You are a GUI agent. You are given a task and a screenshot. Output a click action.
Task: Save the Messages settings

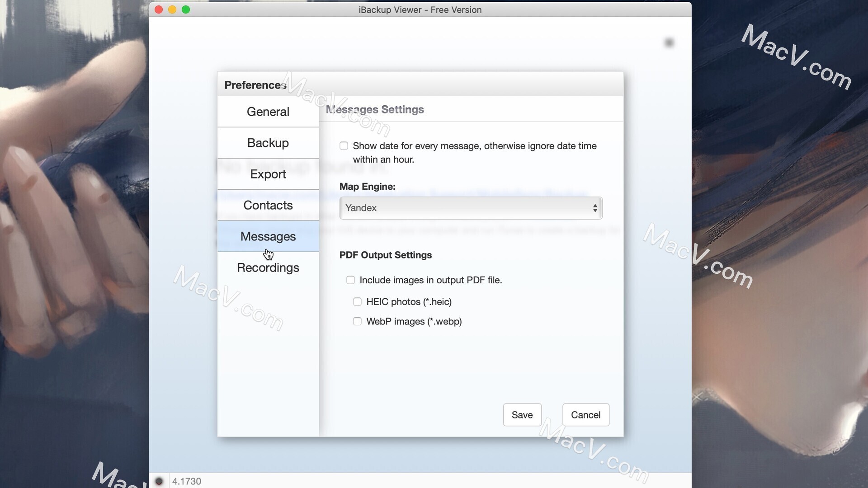click(522, 415)
